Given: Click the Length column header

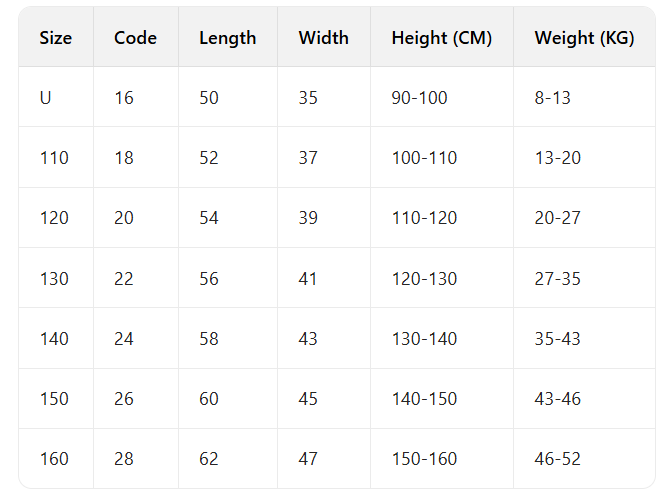Looking at the screenshot, I should [x=227, y=38].
